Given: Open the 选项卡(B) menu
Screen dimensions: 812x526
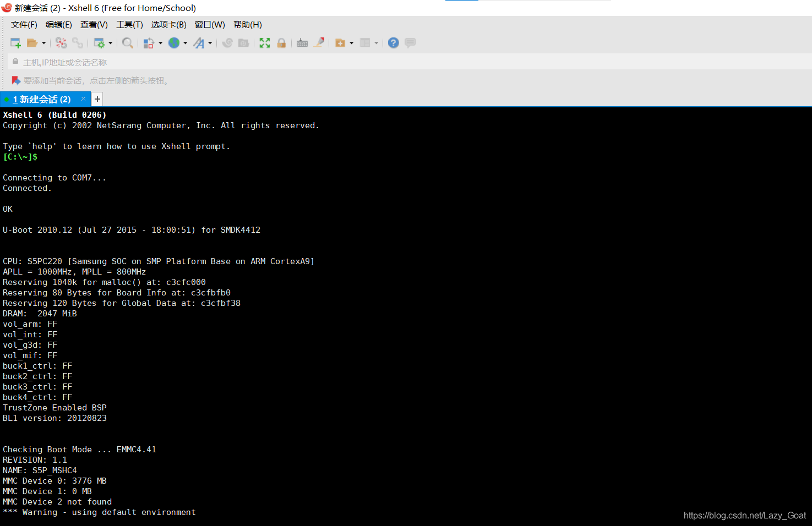Looking at the screenshot, I should point(169,25).
